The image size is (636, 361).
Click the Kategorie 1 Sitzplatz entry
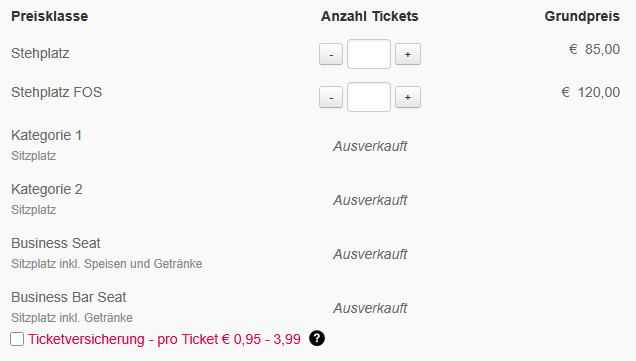pyautogui.click(x=47, y=145)
